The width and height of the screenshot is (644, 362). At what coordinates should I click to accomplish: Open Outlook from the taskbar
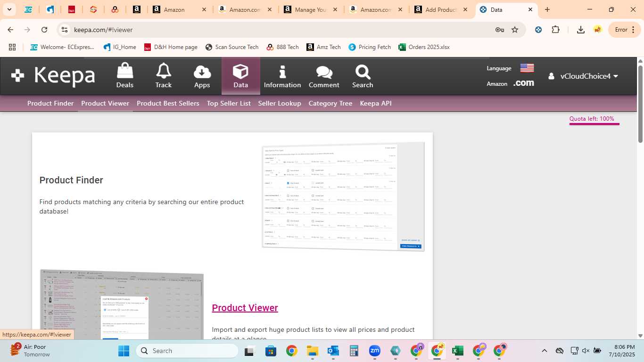(x=333, y=351)
